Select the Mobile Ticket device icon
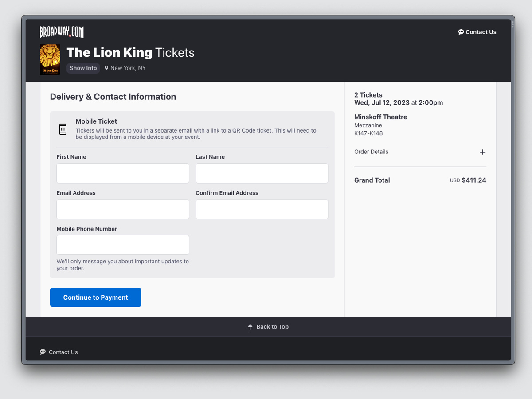The image size is (532, 399). coord(63,129)
